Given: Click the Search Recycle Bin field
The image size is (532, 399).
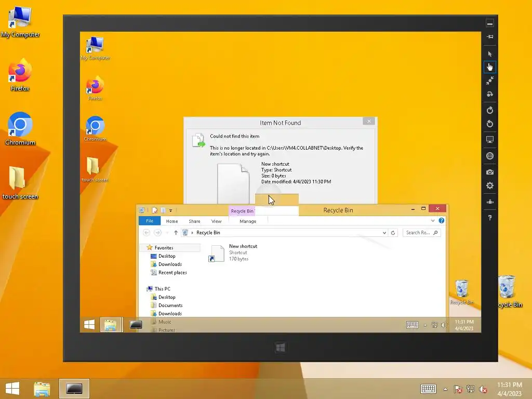Looking at the screenshot, I should [x=421, y=233].
